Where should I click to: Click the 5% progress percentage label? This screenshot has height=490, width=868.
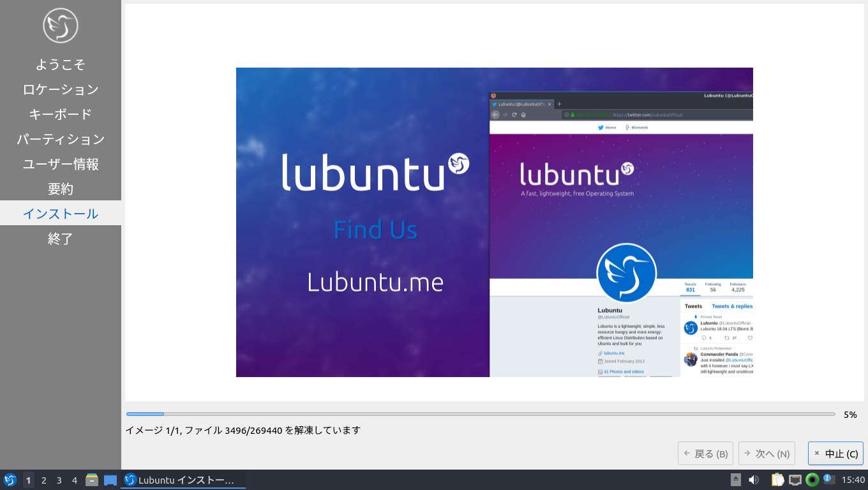[x=850, y=414]
